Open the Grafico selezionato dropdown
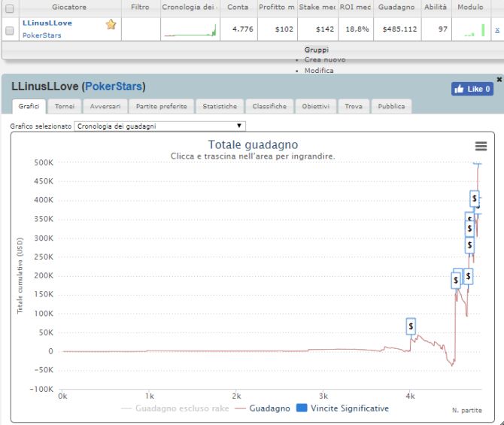504x425 pixels. [x=159, y=126]
